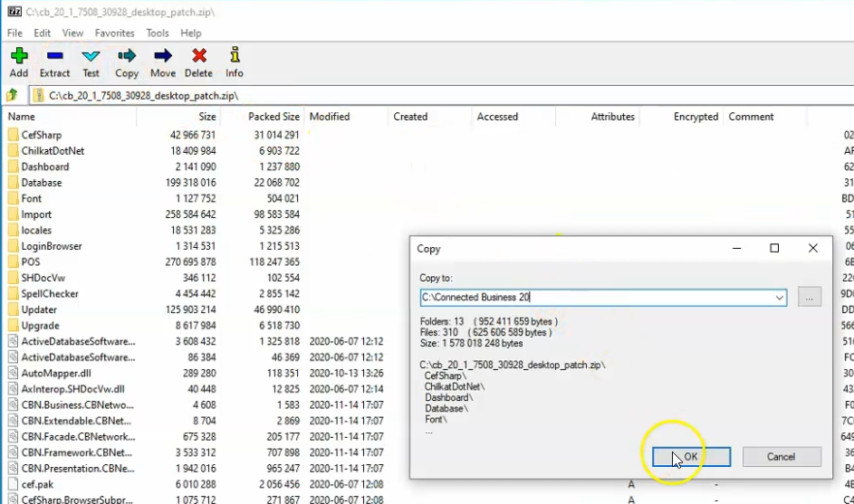Click the up-folder icon beside address bar
The image size is (854, 504).
click(x=13, y=95)
